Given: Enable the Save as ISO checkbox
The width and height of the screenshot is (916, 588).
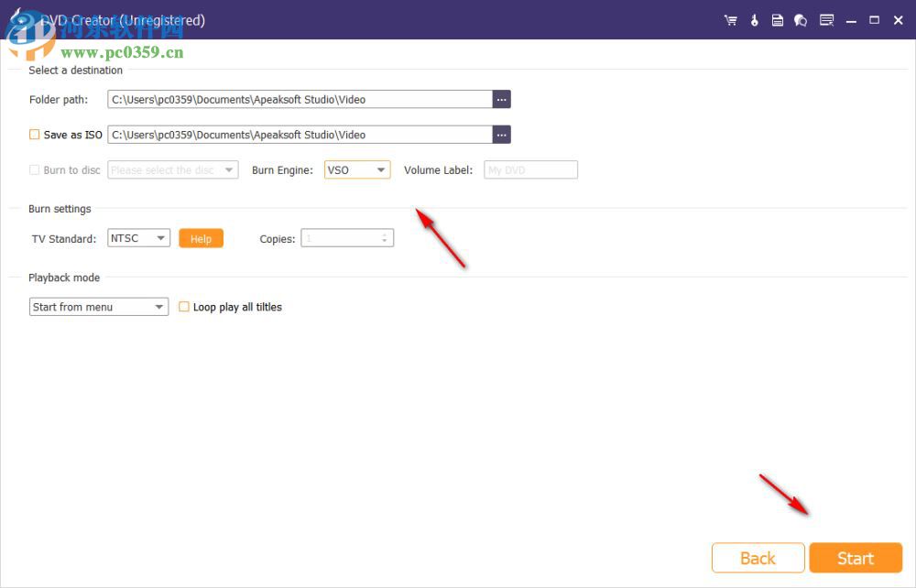Looking at the screenshot, I should (33, 134).
